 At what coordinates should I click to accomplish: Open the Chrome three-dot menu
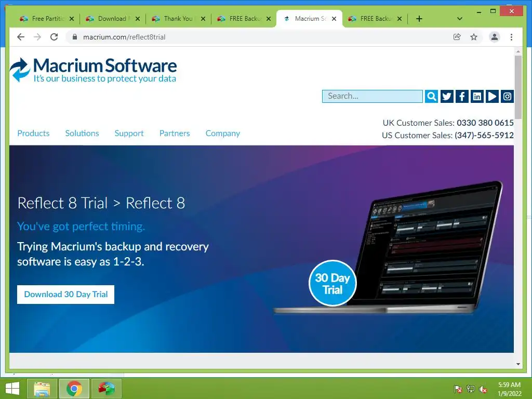511,37
